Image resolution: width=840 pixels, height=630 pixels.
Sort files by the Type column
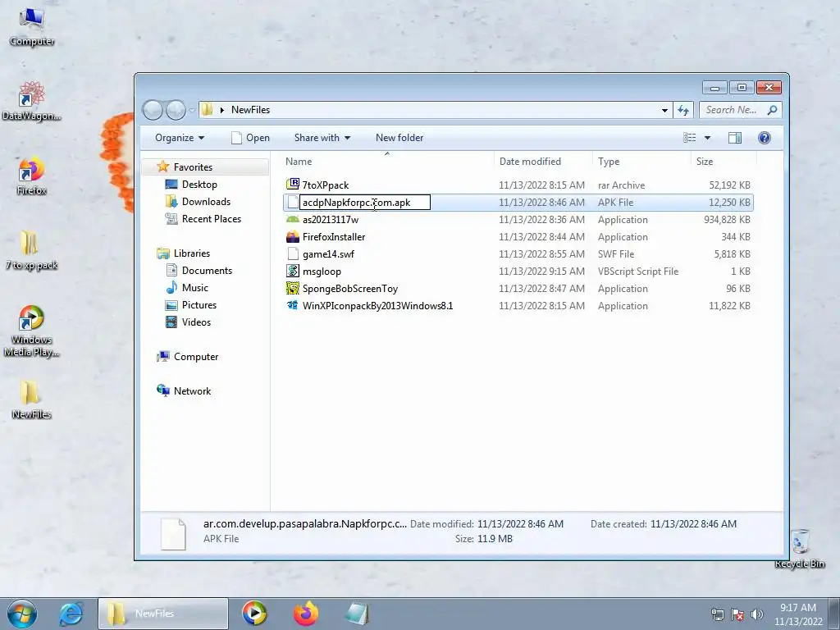point(641,162)
